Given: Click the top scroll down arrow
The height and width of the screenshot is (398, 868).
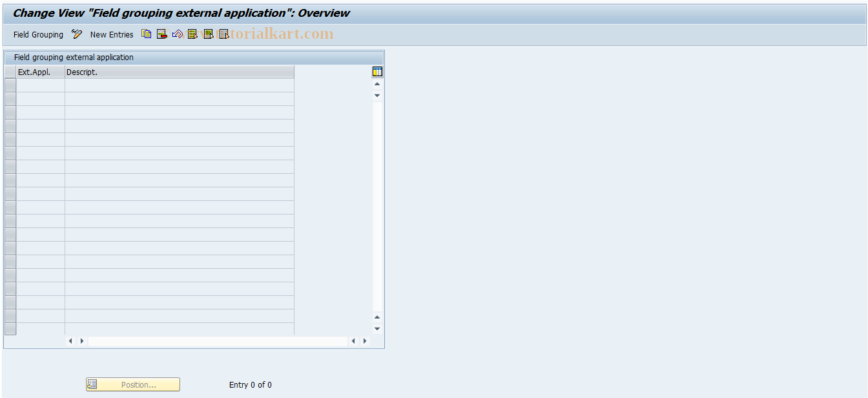Looking at the screenshot, I should point(377,96).
